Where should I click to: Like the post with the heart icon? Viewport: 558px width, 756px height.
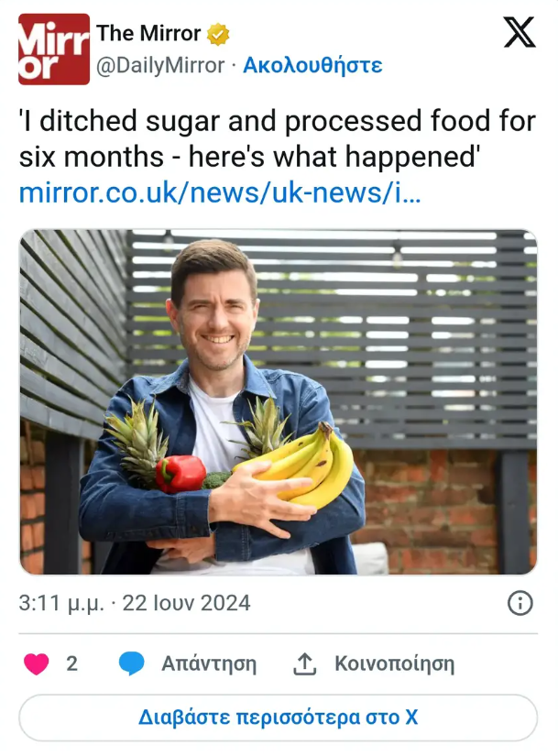tap(36, 663)
